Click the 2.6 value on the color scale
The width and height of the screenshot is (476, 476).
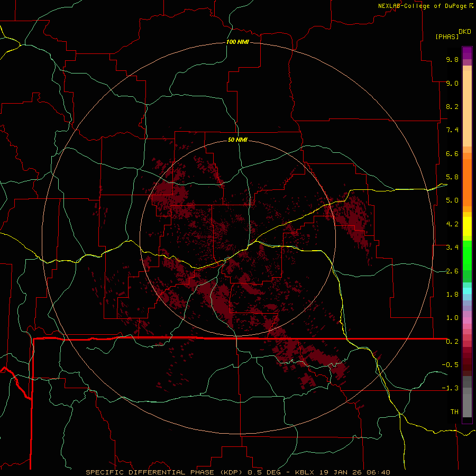(x=452, y=271)
